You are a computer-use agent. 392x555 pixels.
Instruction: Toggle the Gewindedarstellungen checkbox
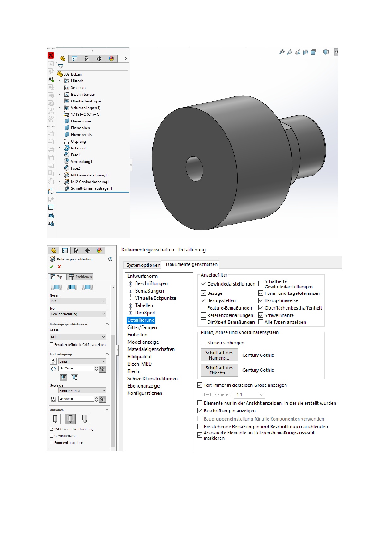pyautogui.click(x=204, y=284)
